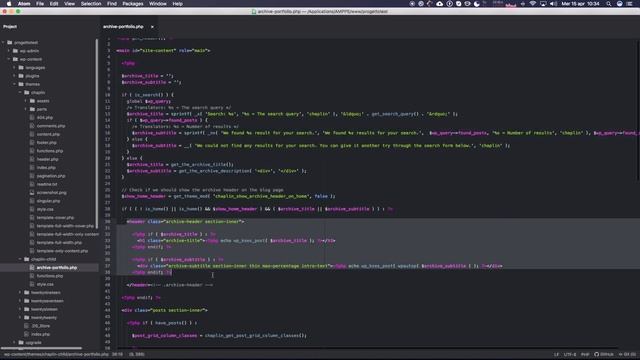Open the Atom application menu
The height and width of the screenshot is (360, 640).
24,4
